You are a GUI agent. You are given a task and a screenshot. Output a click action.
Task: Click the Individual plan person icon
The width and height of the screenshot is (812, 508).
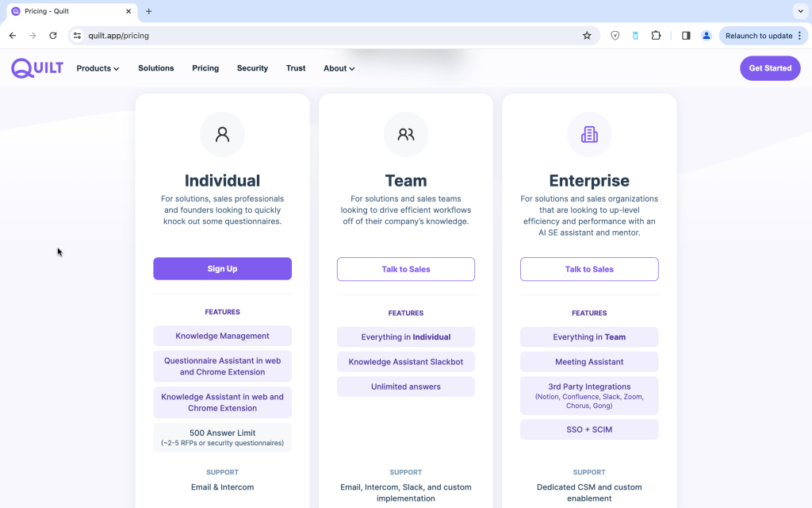click(x=222, y=134)
